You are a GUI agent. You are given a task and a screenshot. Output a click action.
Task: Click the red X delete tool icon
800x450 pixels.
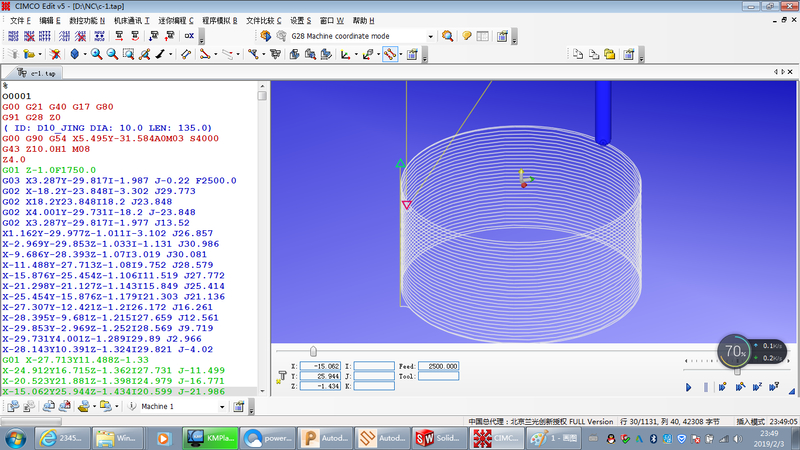[x=55, y=54]
